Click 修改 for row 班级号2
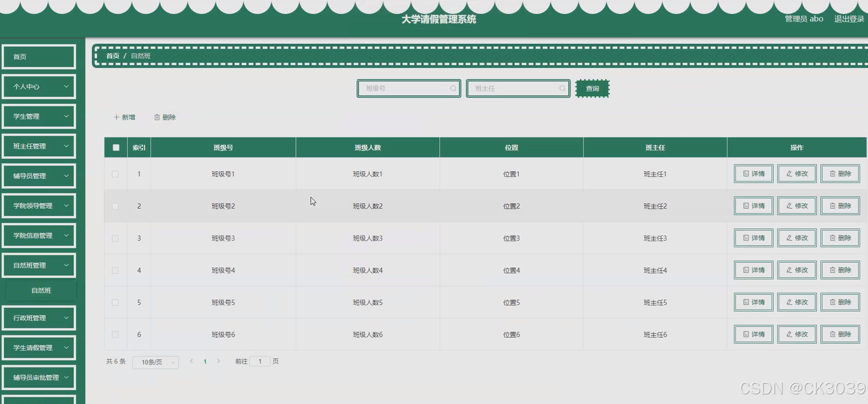The width and height of the screenshot is (868, 404). (x=797, y=206)
